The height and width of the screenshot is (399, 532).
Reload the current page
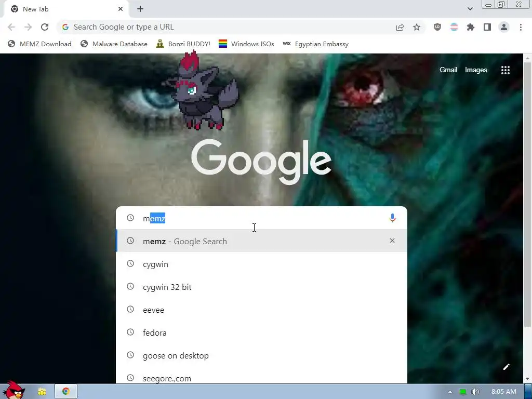tap(45, 27)
